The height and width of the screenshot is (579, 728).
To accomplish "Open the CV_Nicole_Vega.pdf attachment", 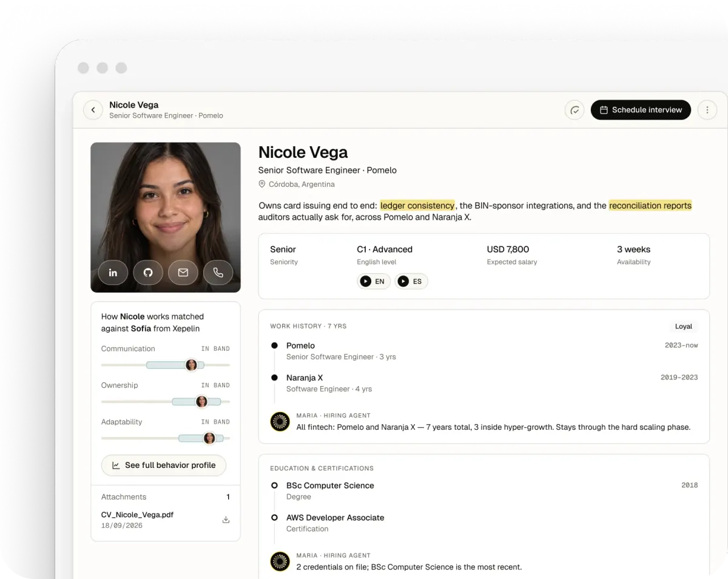I will coord(137,515).
